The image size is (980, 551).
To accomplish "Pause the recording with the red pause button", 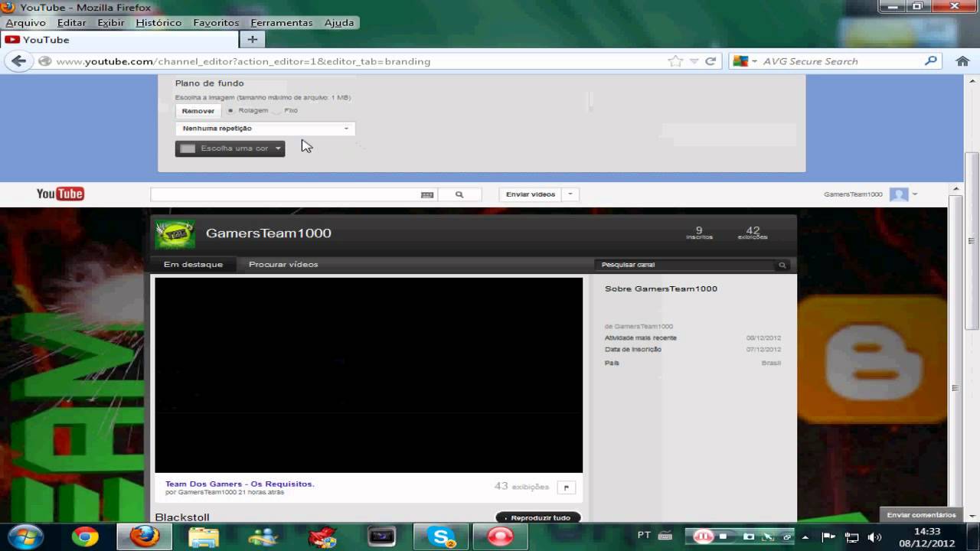I will pyautogui.click(x=703, y=536).
